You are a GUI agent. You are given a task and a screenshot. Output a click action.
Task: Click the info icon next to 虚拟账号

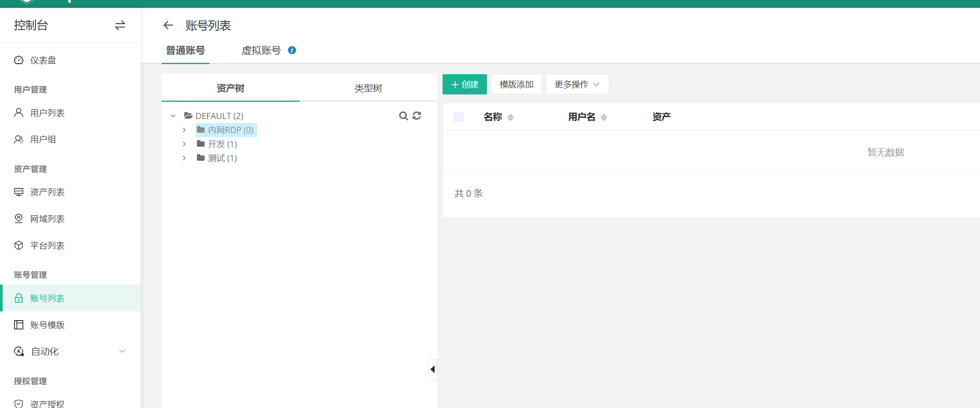click(292, 50)
